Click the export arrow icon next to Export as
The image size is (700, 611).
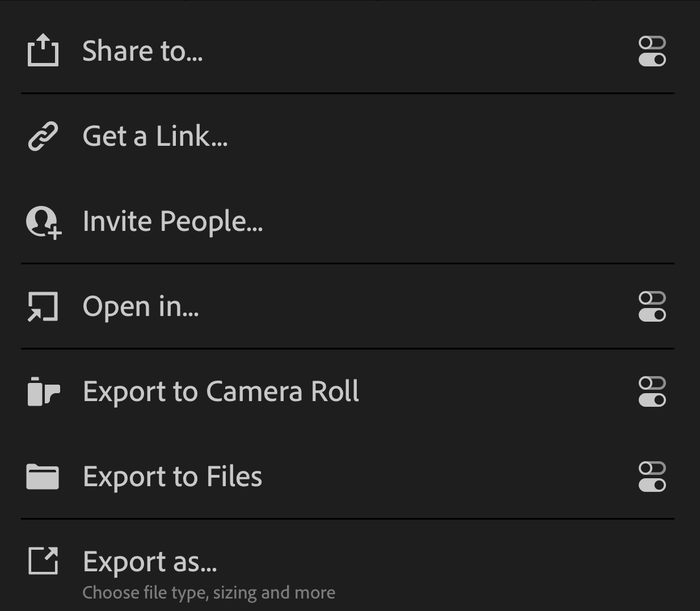coord(43,562)
